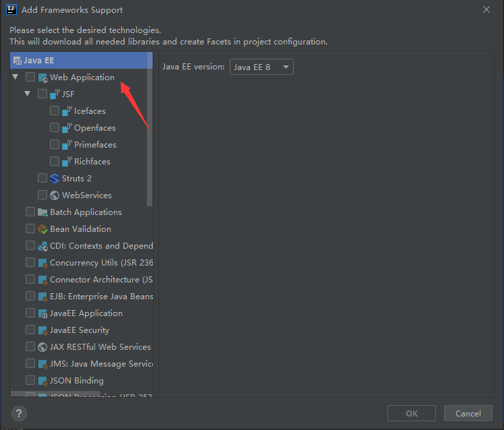Collapse the Web Application tree node
Image resolution: width=504 pixels, height=430 pixels.
(x=15, y=78)
